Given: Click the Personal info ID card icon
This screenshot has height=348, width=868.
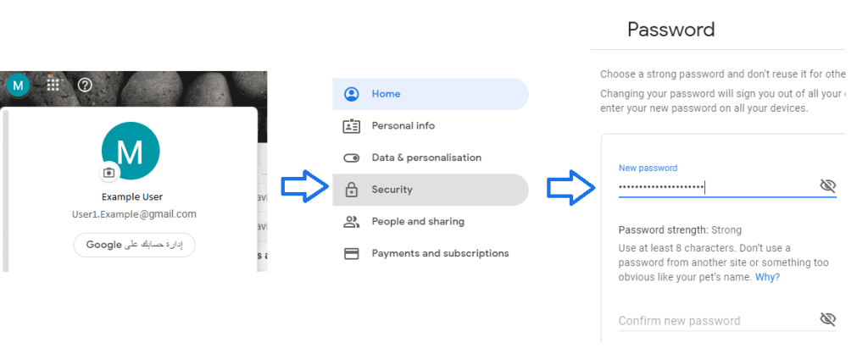Looking at the screenshot, I should (x=351, y=126).
